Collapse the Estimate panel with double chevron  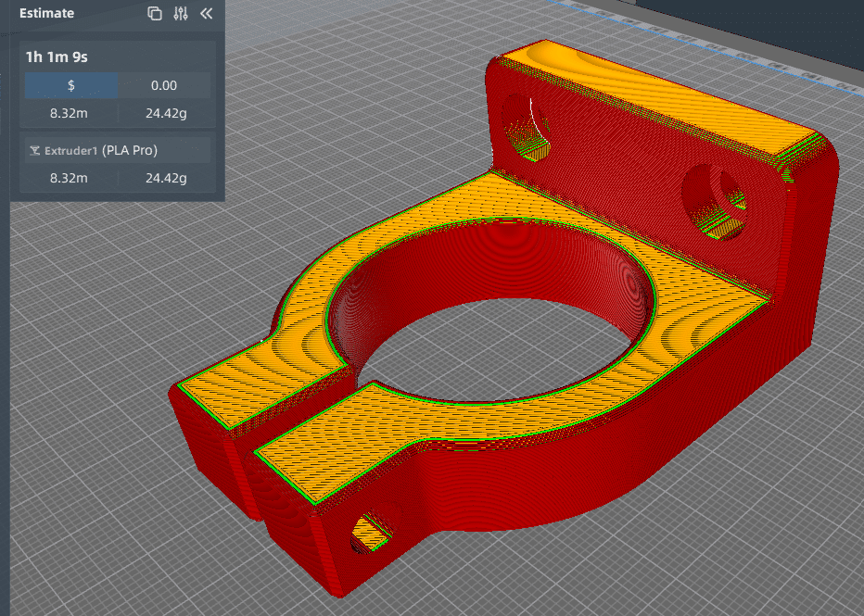(x=207, y=14)
